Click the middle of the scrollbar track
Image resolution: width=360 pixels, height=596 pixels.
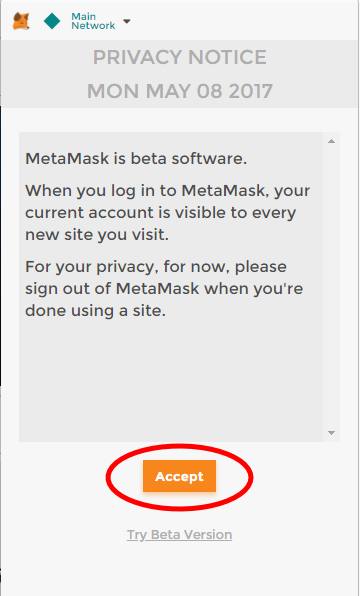point(331,287)
